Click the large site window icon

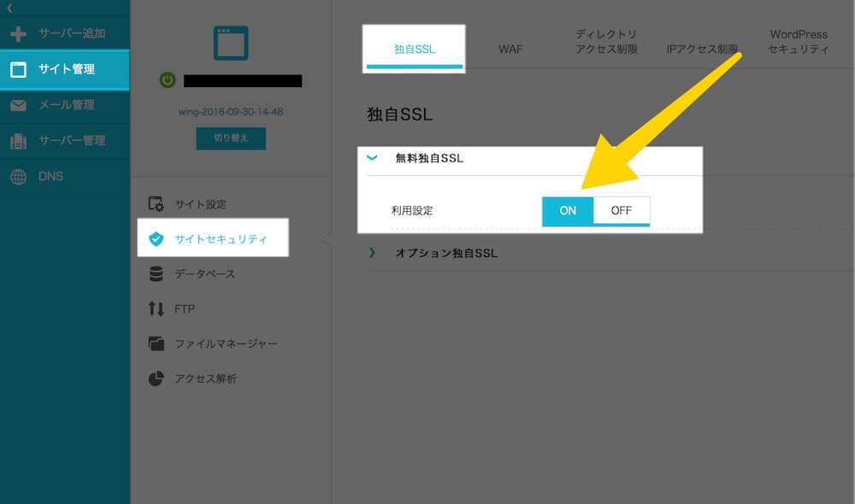tap(231, 43)
